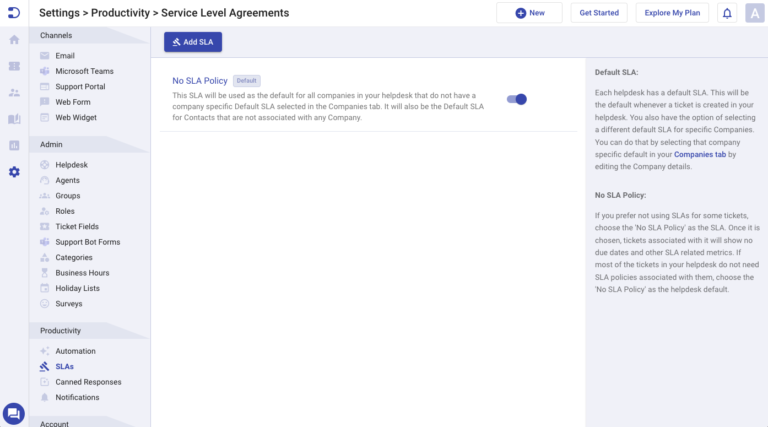Viewport: 768px width, 427px height.
Task: Click the Support Portal icon
Action: click(45, 87)
